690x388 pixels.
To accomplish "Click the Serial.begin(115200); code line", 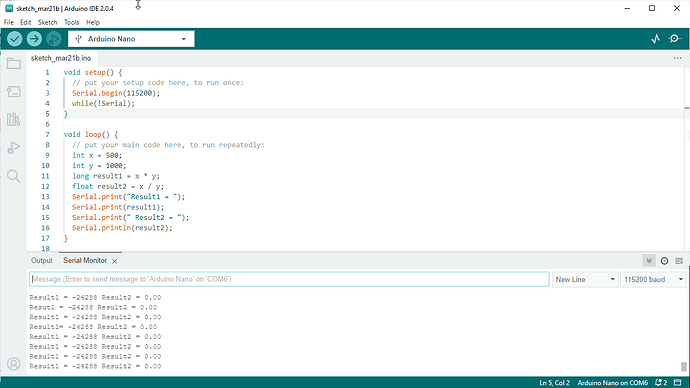I will [116, 93].
